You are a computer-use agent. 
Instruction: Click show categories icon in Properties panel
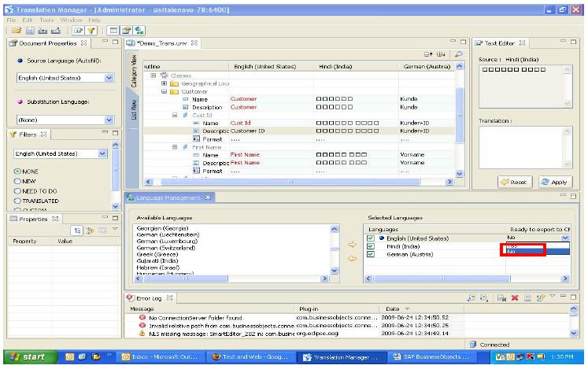[78, 231]
